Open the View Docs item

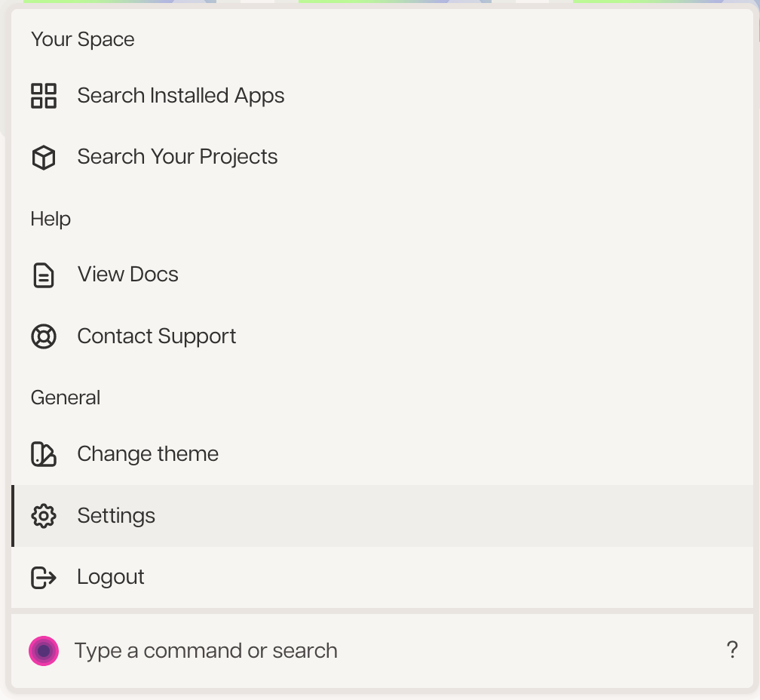[x=382, y=275]
